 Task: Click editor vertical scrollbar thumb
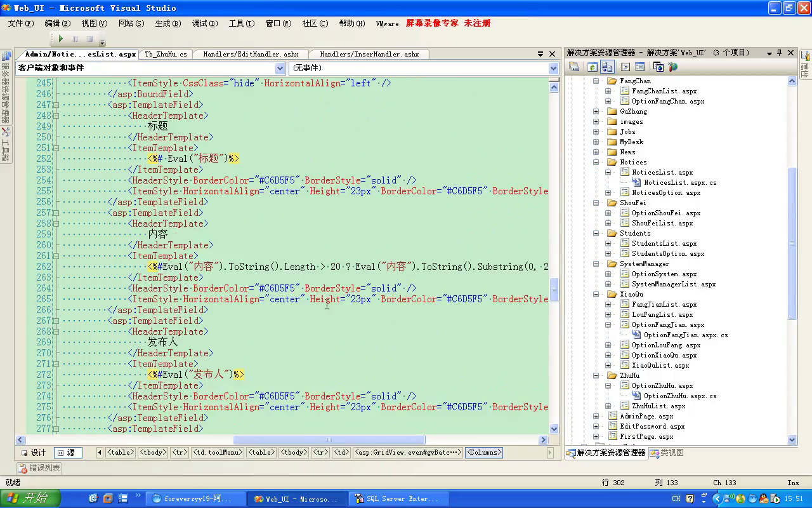pyautogui.click(x=554, y=290)
